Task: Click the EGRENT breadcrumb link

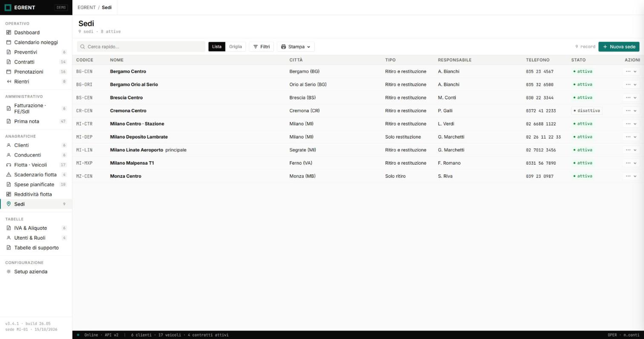Action: point(86,8)
